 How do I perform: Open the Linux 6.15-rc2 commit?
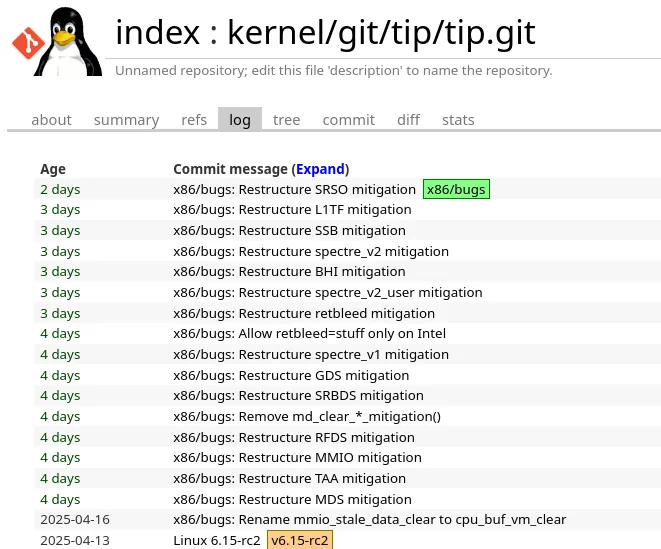click(217, 540)
